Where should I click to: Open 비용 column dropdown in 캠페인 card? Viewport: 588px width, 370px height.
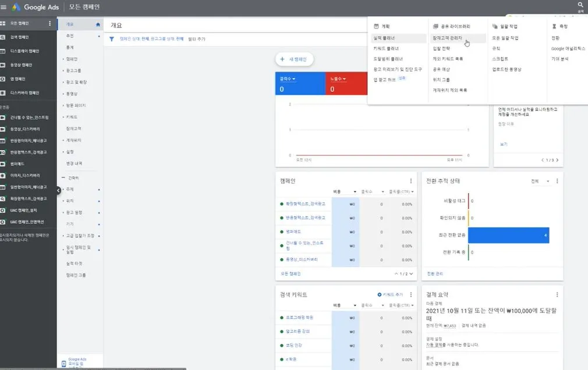355,191
